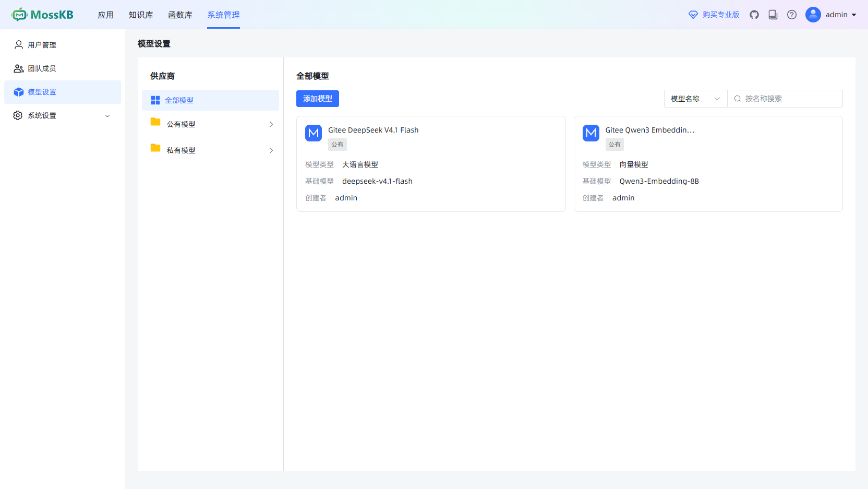
Task: Click the diamond icon beside 购买专业版
Action: tap(693, 15)
